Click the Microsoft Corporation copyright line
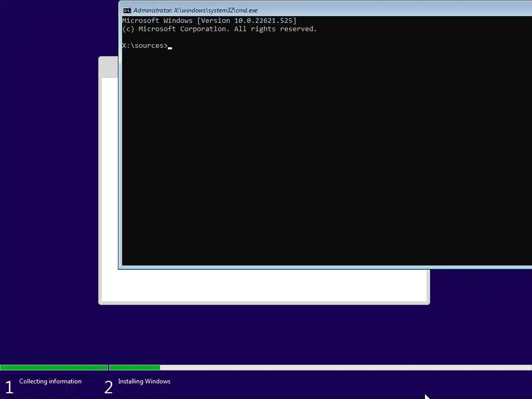This screenshot has width=532, height=399. [x=219, y=29]
